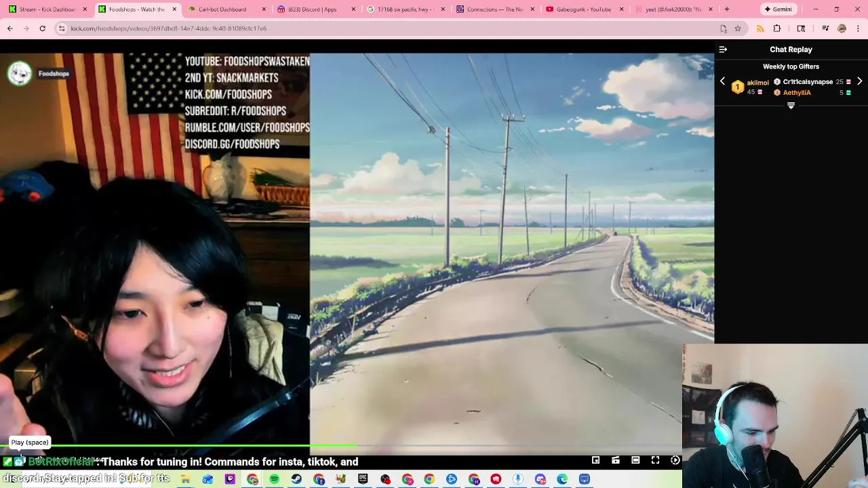The width and height of the screenshot is (868, 488).
Task: Open the RSS feed extension icon
Action: point(760,28)
